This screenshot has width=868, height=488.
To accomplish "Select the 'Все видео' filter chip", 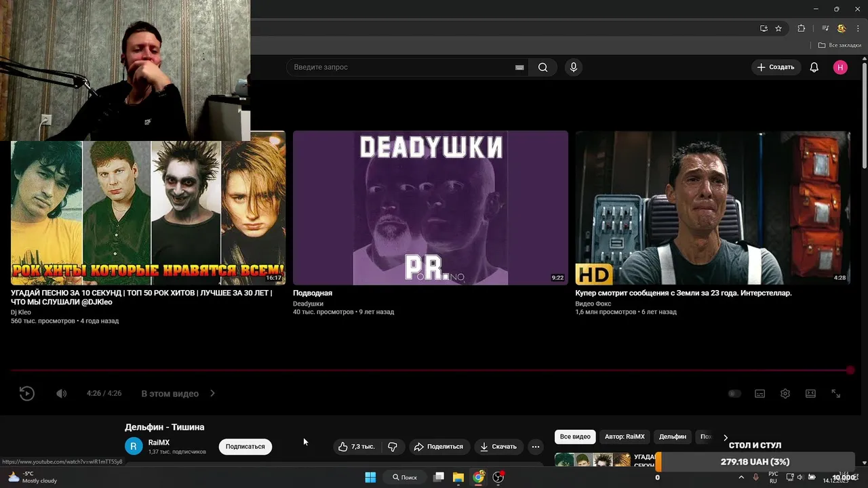I will tap(575, 436).
